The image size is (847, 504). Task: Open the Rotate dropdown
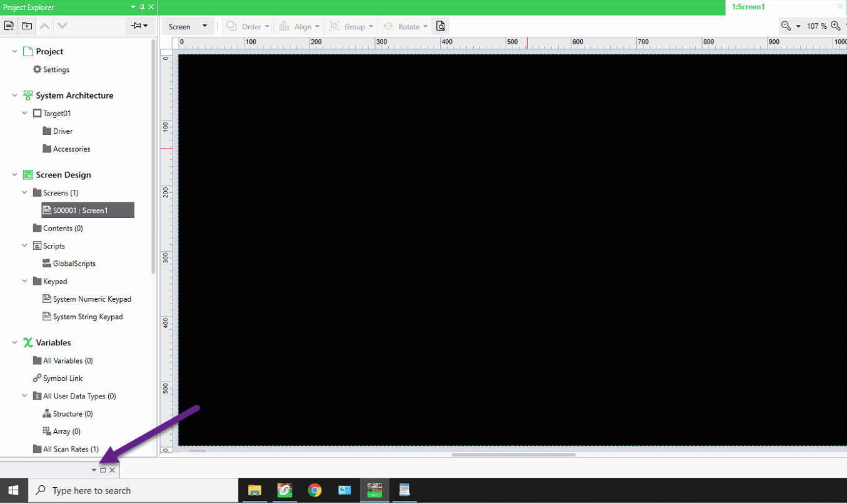406,26
